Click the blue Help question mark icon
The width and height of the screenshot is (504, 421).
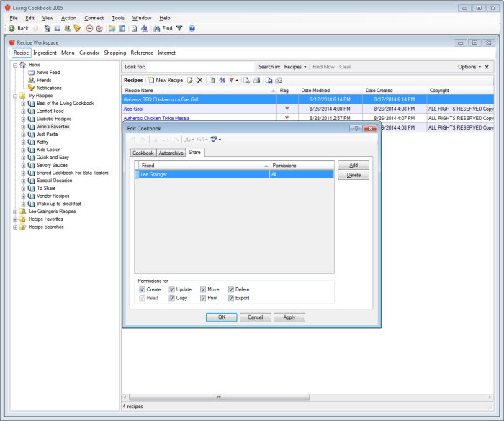point(192,28)
